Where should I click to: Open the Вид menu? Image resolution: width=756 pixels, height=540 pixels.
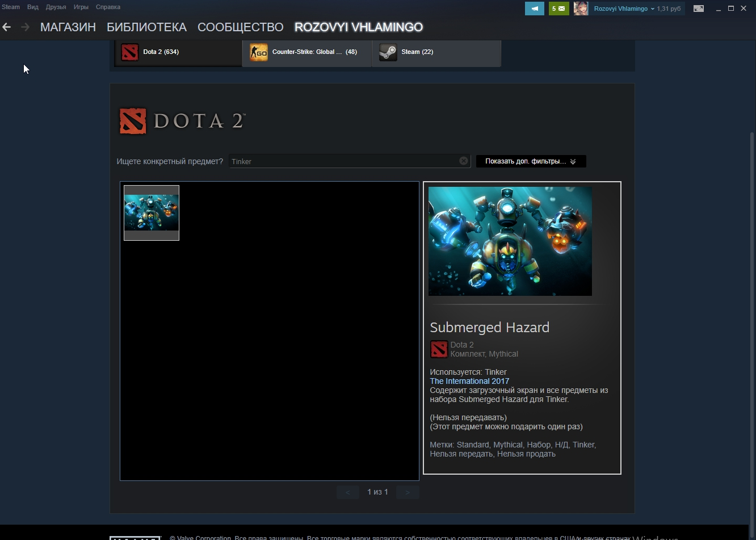coord(33,7)
